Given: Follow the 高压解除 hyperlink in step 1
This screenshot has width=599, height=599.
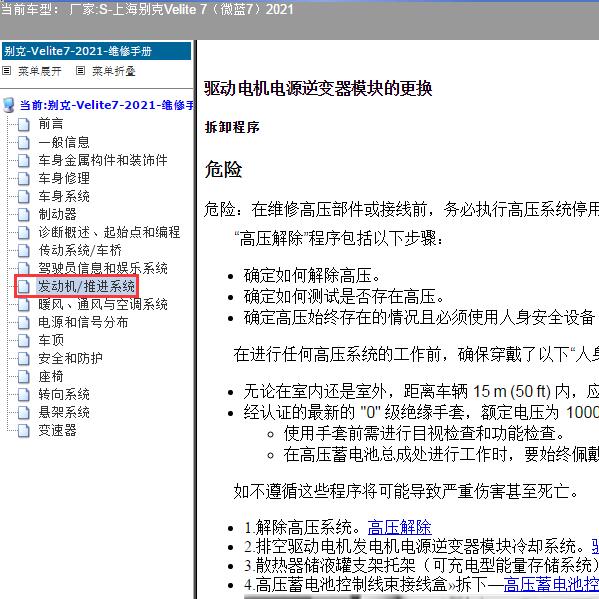Looking at the screenshot, I should (400, 528).
